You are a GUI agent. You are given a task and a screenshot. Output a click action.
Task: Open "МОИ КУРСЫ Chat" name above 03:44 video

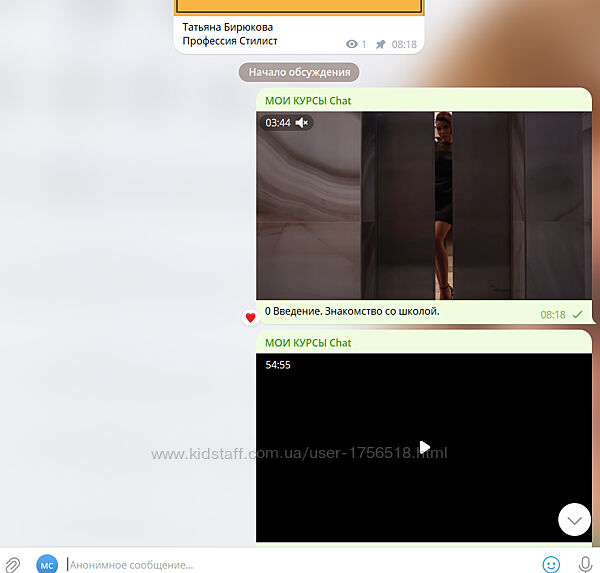point(308,100)
